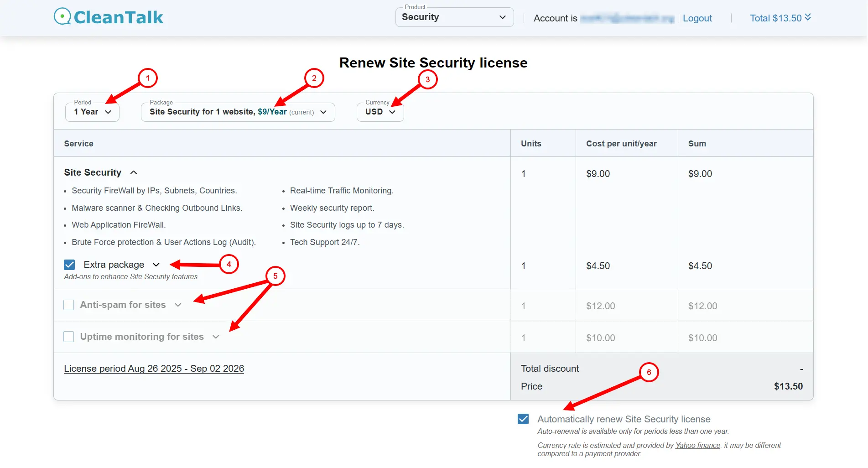Click the Anti-spam for sites label
This screenshot has width=868, height=468.
123,305
